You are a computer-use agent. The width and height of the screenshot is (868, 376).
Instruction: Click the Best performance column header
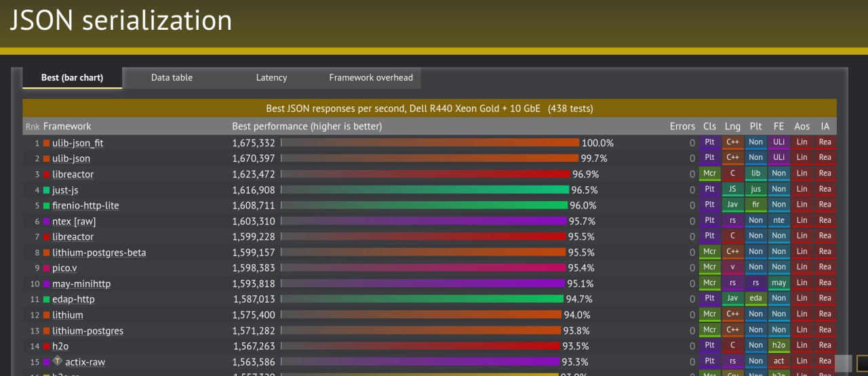[x=307, y=126]
